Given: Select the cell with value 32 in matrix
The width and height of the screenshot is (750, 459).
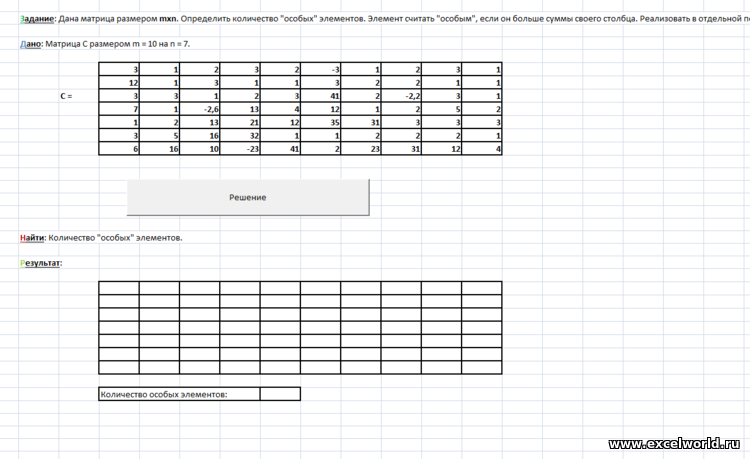Looking at the screenshot, I should 240,135.
